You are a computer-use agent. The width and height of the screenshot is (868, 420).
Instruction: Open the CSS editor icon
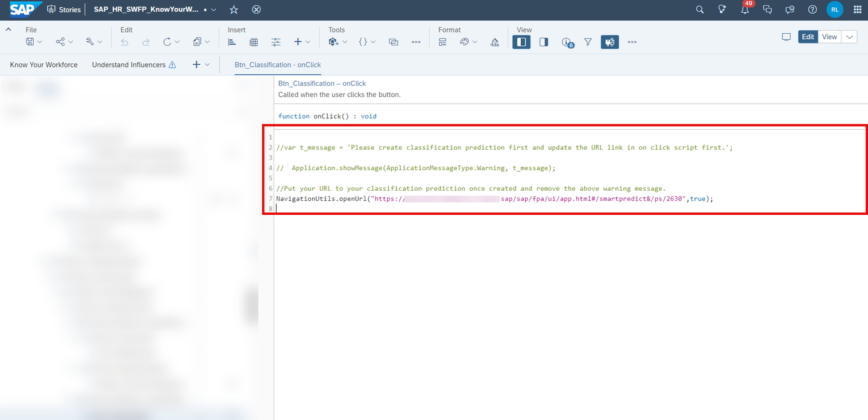[495, 42]
